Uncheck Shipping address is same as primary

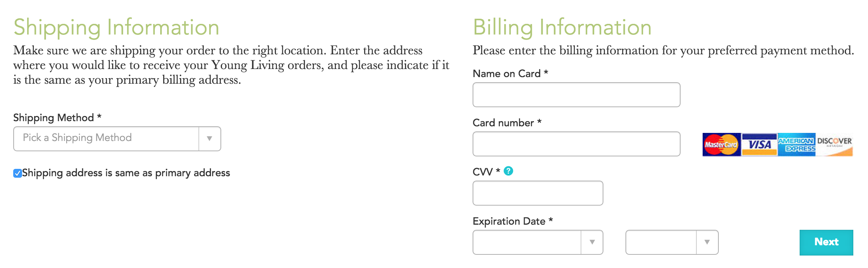pyautogui.click(x=18, y=173)
